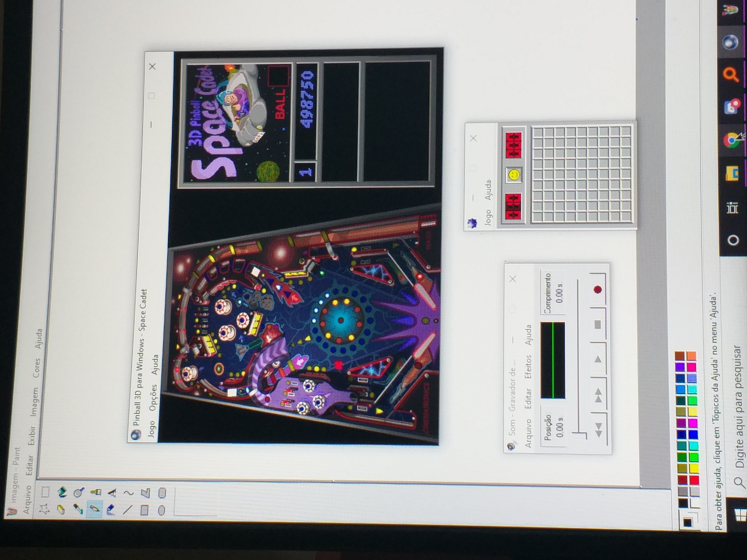Open the Ajuda menu in Minesweeper
Screen dimensions: 747x560
pyautogui.click(x=488, y=190)
